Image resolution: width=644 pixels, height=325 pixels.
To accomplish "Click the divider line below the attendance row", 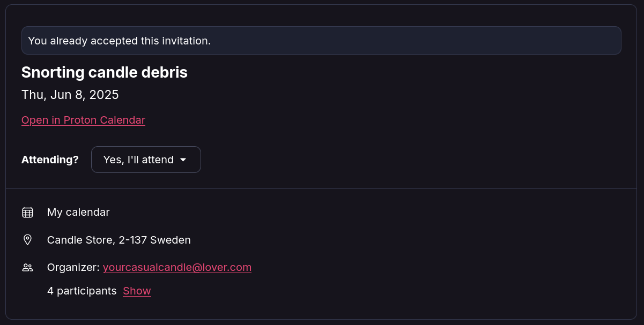I will pos(321,188).
